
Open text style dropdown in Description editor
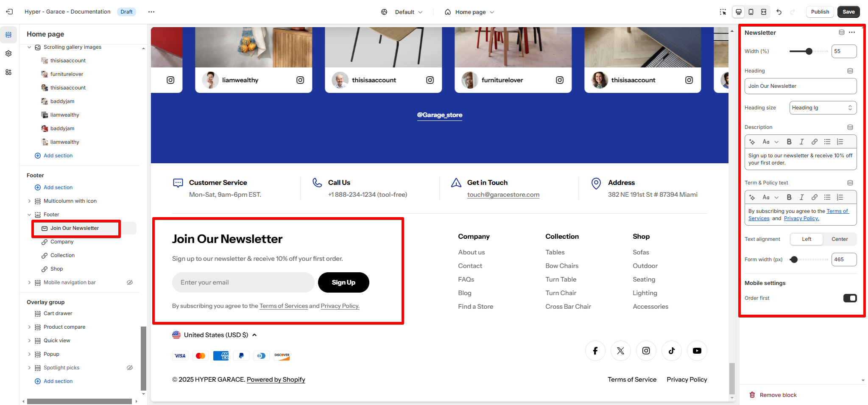click(770, 142)
